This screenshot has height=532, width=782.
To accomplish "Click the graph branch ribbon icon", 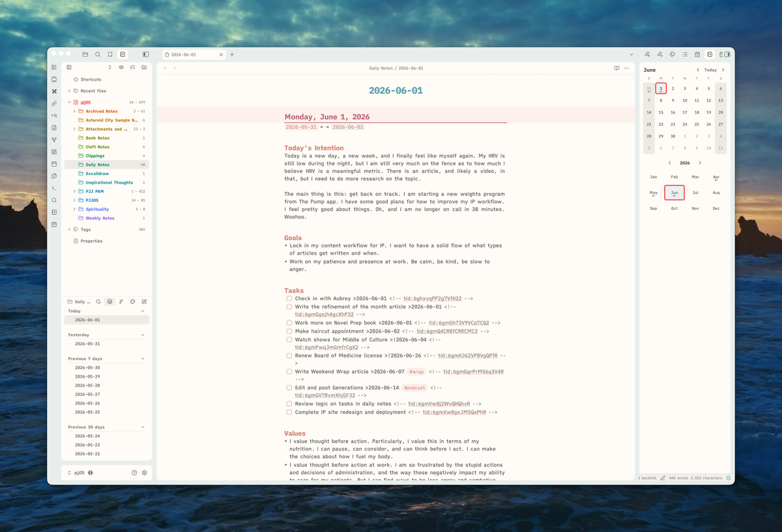I will (x=54, y=139).
